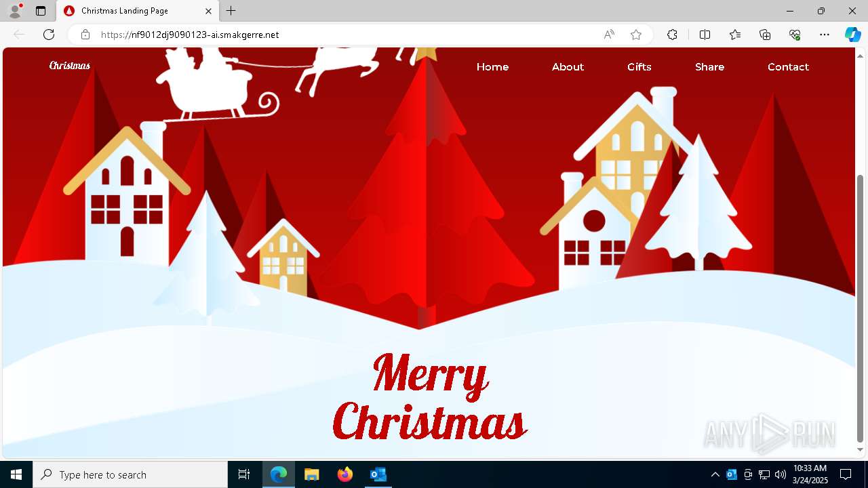Click the scrollbar down arrow
This screenshot has width=868, height=488.
(861, 449)
